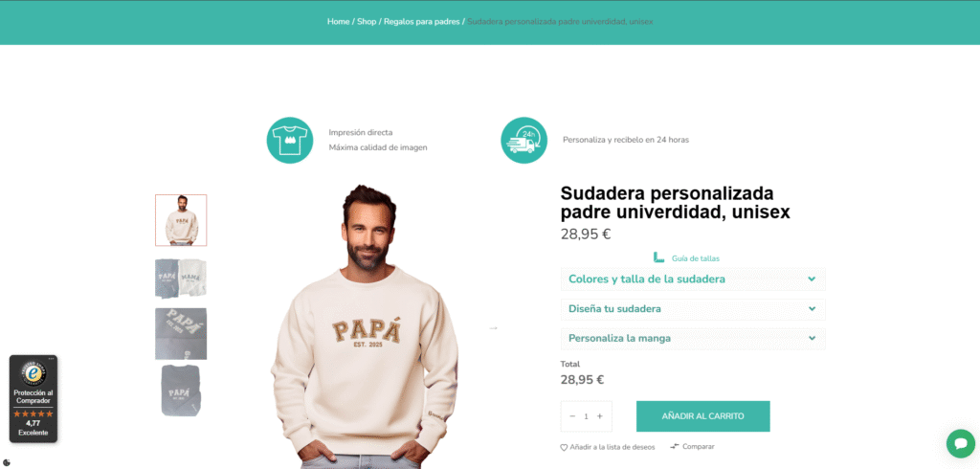980x469 pixels.
Task: Click the t-shirt direct printing icon
Action: pyautogui.click(x=290, y=140)
